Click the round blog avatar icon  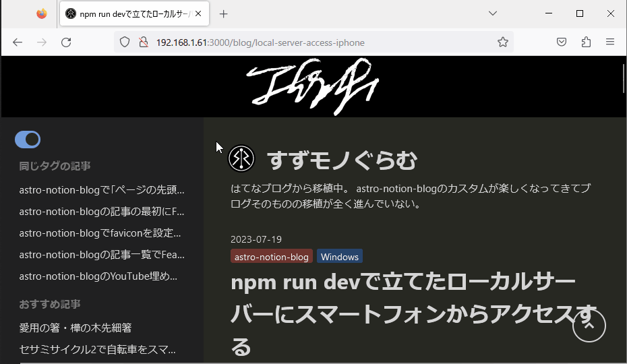pyautogui.click(x=241, y=158)
